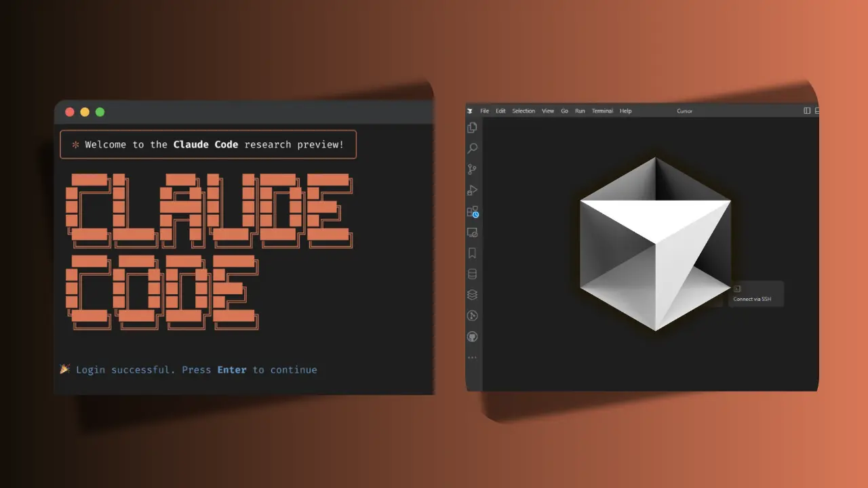This screenshot has width=868, height=488.
Task: Select the Search icon in Cursor's sidebar
Action: pos(473,148)
